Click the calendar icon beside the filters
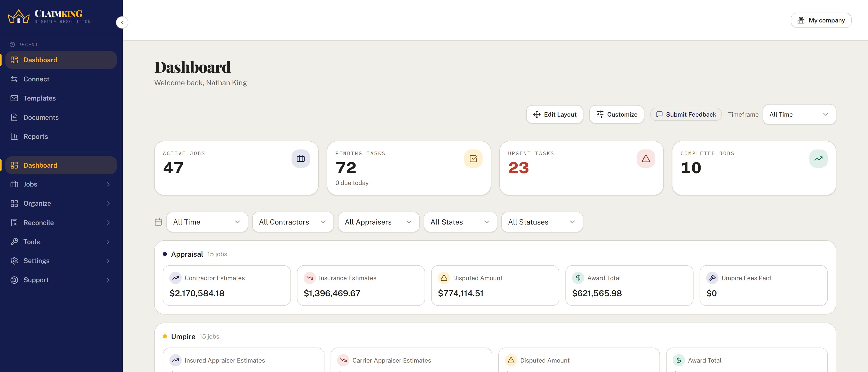The width and height of the screenshot is (868, 372). [158, 222]
